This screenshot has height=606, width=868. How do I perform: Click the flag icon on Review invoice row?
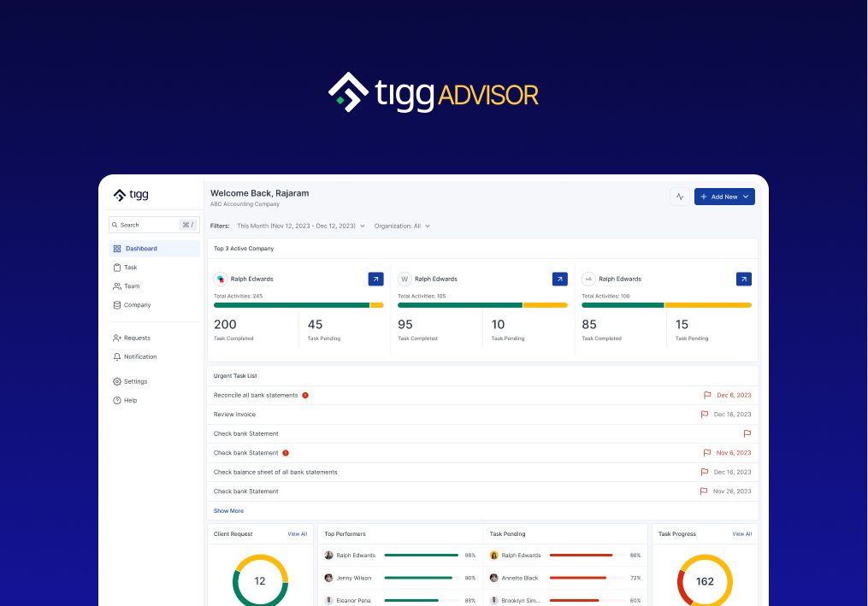tap(704, 414)
